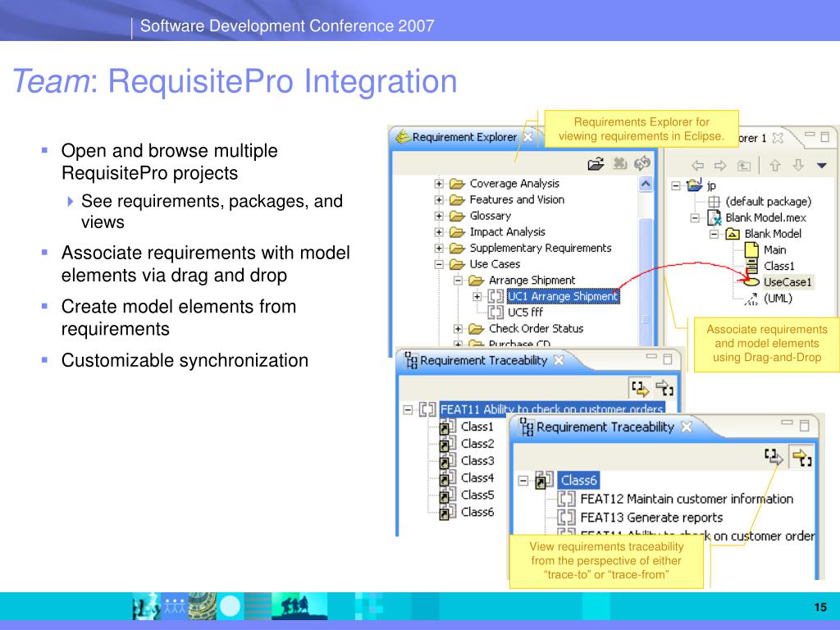
Task: Toggle trace-from view in Class6-rooted traceability panel
Action: (802, 458)
